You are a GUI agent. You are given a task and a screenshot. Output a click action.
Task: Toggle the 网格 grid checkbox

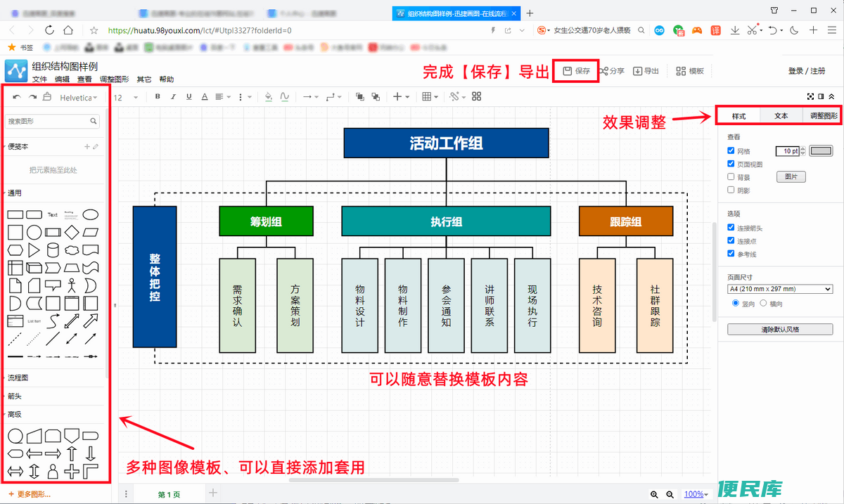coord(731,151)
